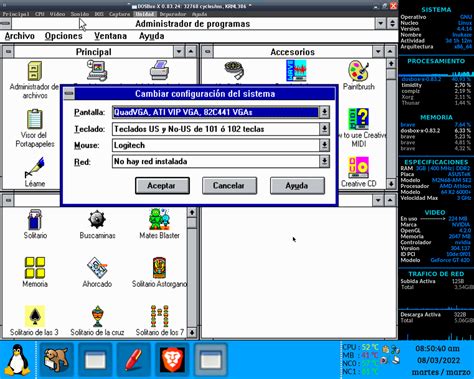This screenshot has height=379, width=474.
Task: Open the Principal group control-menu box
Action: pyautogui.click(x=8, y=52)
